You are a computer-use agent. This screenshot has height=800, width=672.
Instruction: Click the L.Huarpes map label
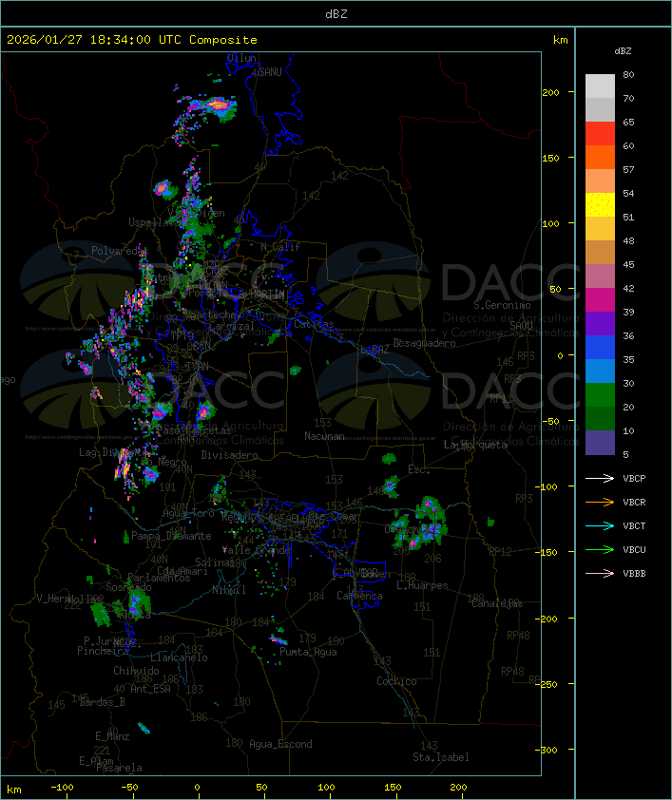422,585
